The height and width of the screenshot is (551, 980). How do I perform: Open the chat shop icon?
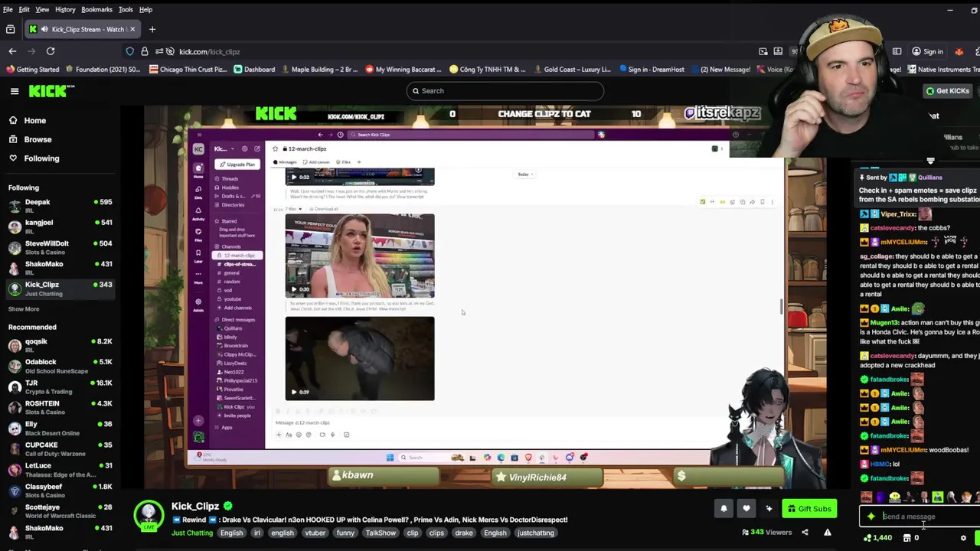tap(908, 538)
